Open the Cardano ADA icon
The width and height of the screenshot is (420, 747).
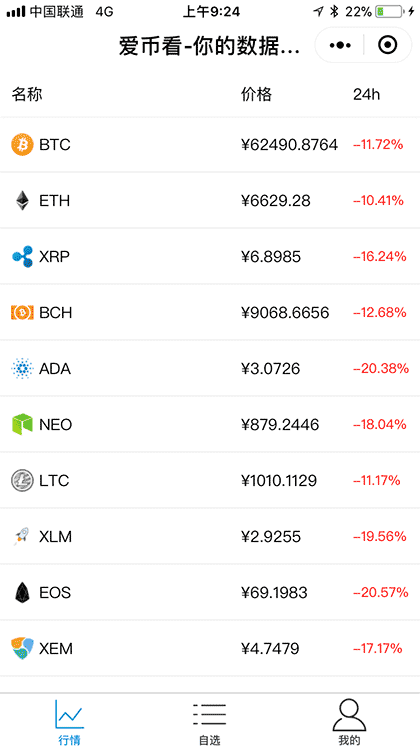tap(22, 369)
